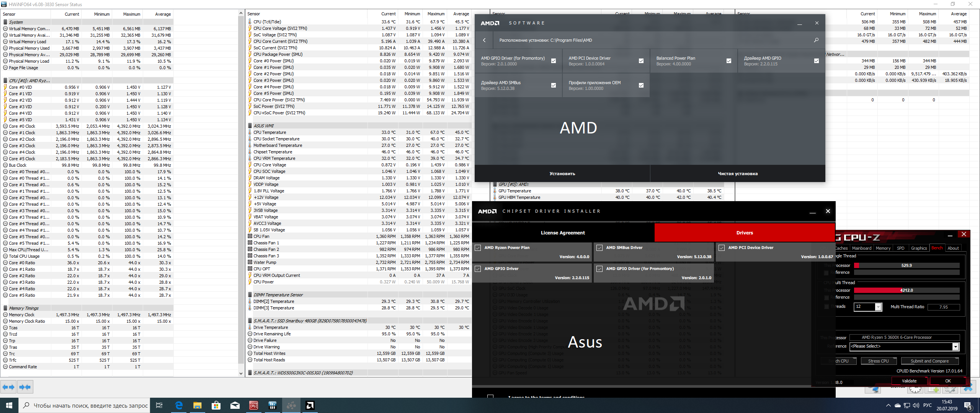This screenshot has width=980, height=413.
Task: Switch to the License Agreement tab
Action: coord(563,233)
